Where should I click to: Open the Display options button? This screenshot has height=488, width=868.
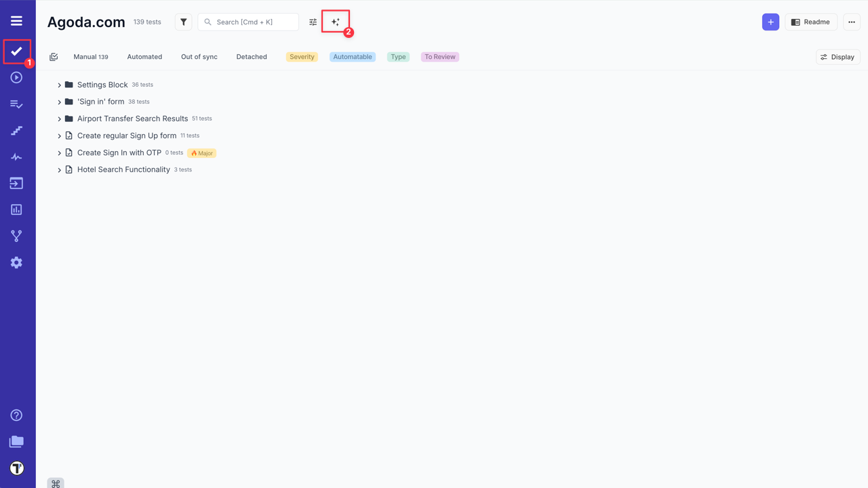(838, 57)
